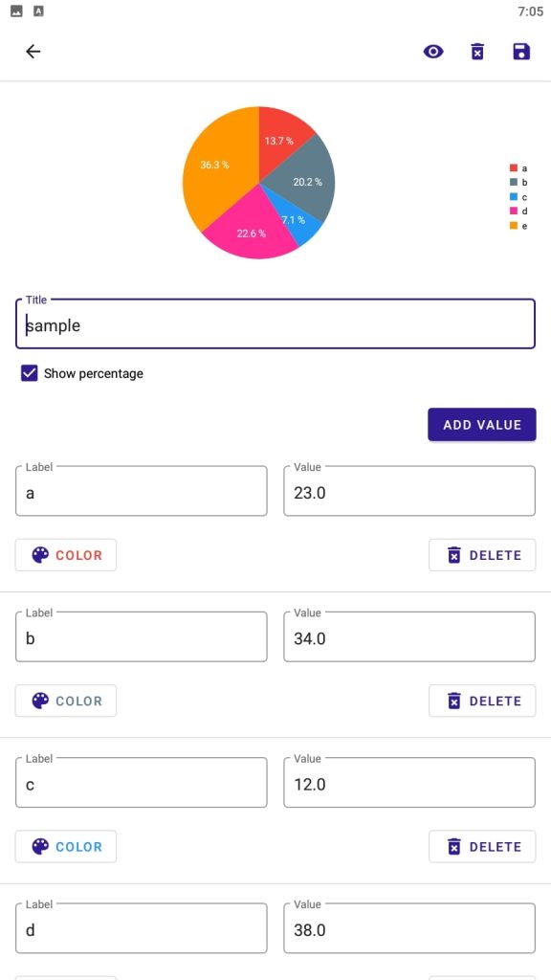Focus the Title field containing sample
Image resolution: width=551 pixels, height=980 pixels.
[x=275, y=324]
